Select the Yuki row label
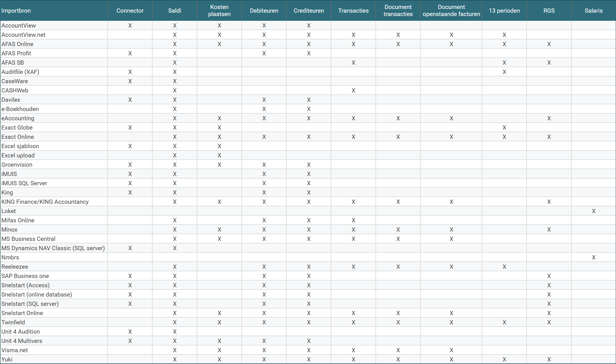Viewport: 616px width, 364px height. pyautogui.click(x=7, y=360)
